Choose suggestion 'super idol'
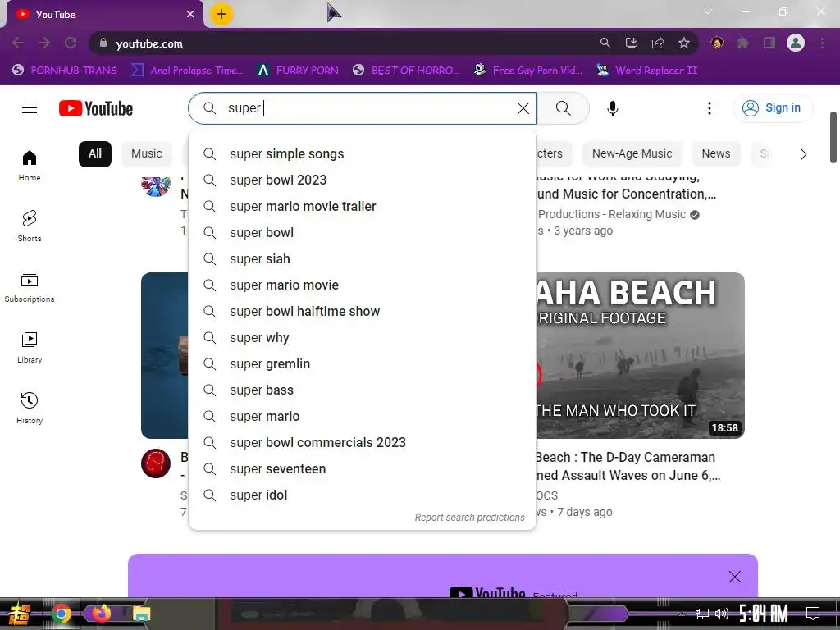840x630 pixels. point(362,495)
